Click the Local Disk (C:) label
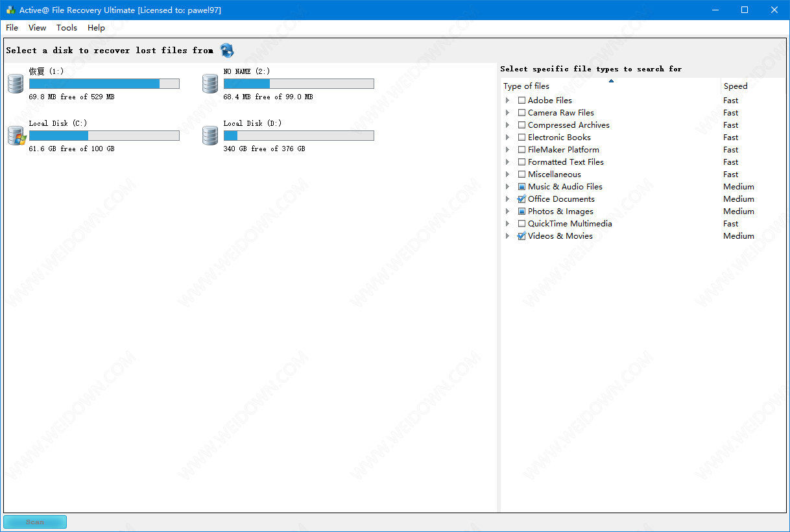790x532 pixels. coord(58,123)
